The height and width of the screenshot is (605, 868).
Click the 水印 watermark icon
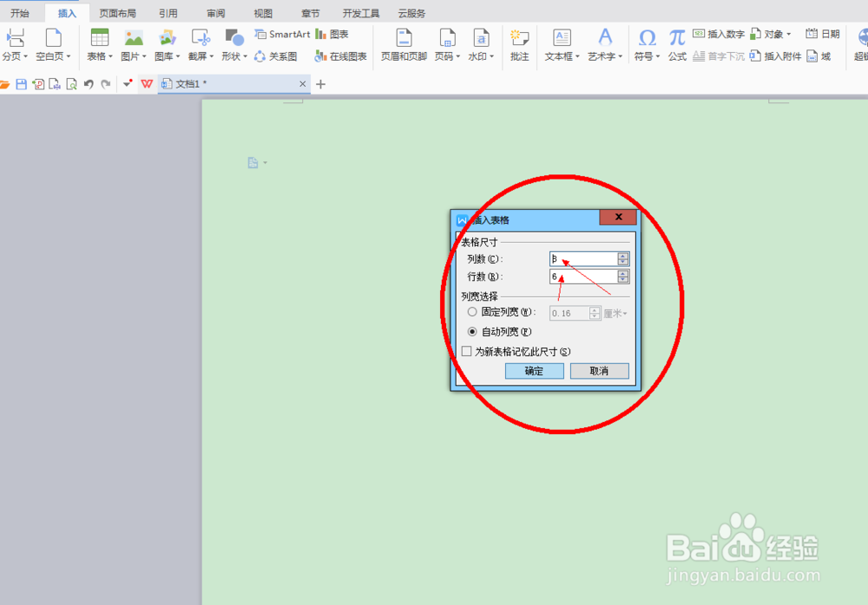pyautogui.click(x=481, y=37)
